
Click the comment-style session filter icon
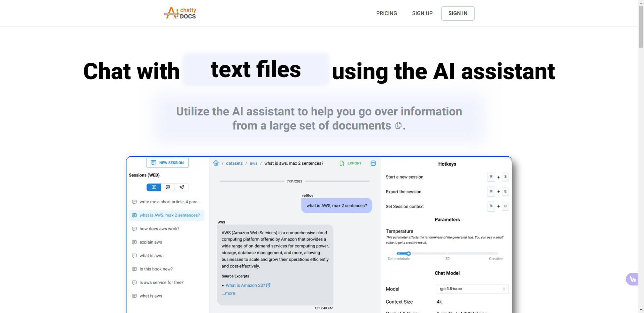click(x=168, y=187)
